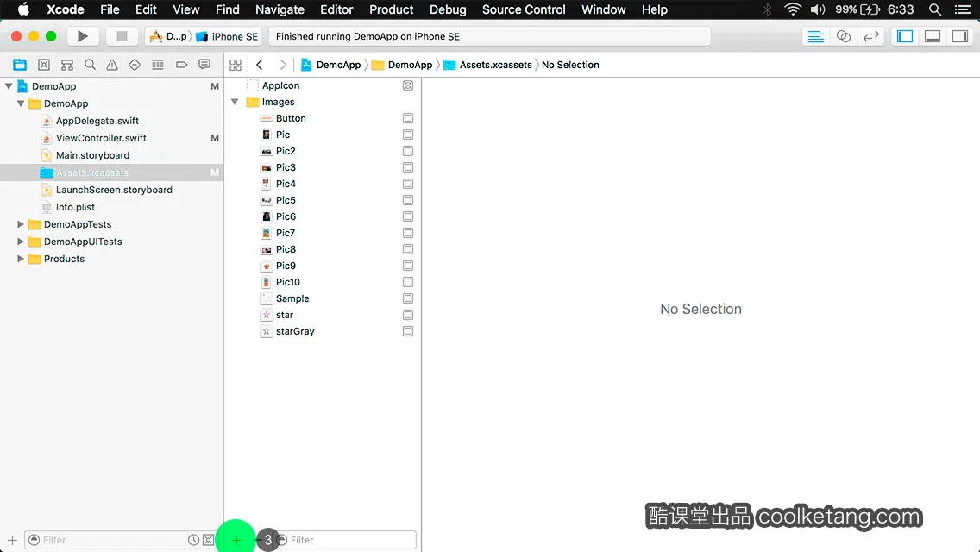Open the Breakpoint navigator
This screenshot has height=552, width=980.
pos(181,65)
